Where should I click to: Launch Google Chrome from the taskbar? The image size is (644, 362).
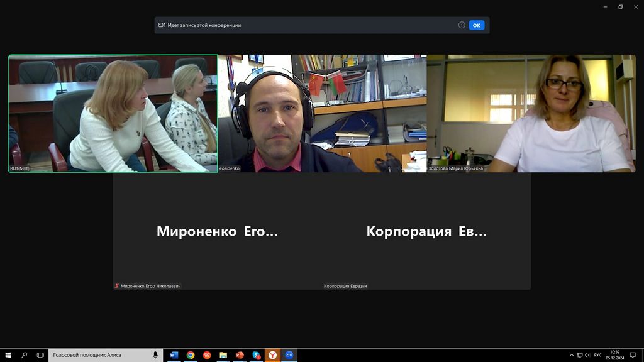coord(191,355)
